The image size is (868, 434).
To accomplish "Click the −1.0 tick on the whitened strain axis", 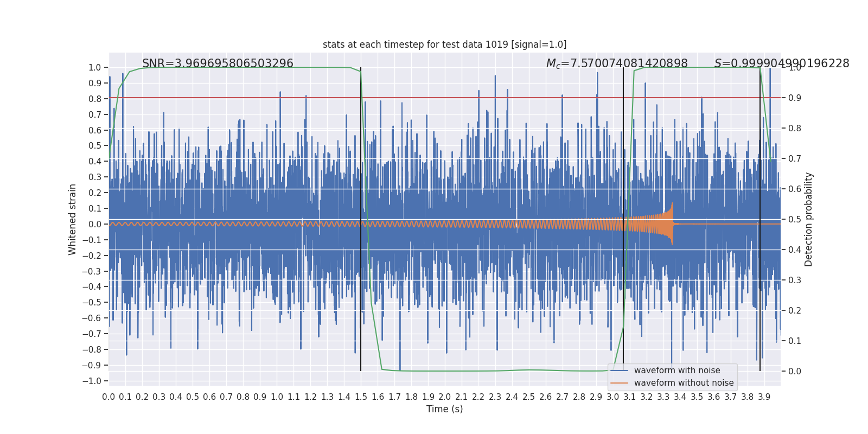I will point(92,381).
